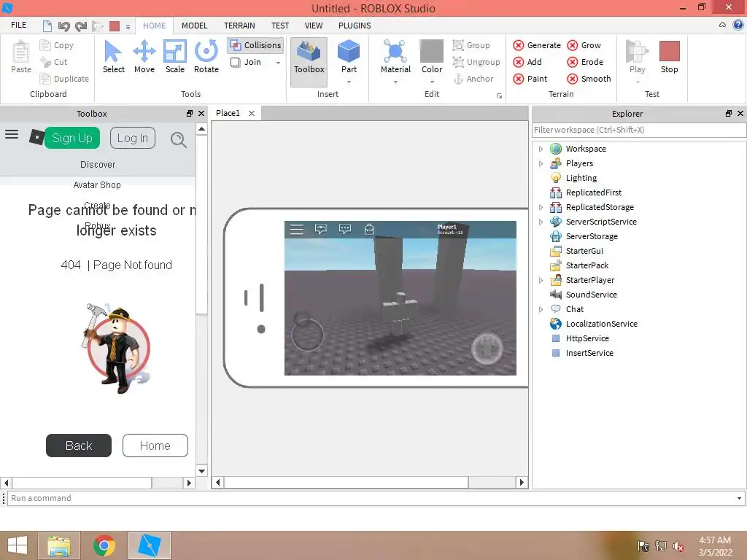
Task: Click the Toolbox search magnifier
Action: pos(179,139)
